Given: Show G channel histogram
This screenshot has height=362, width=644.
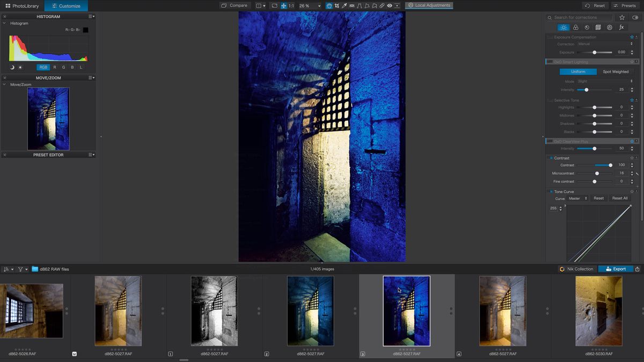Looking at the screenshot, I should (x=63, y=67).
